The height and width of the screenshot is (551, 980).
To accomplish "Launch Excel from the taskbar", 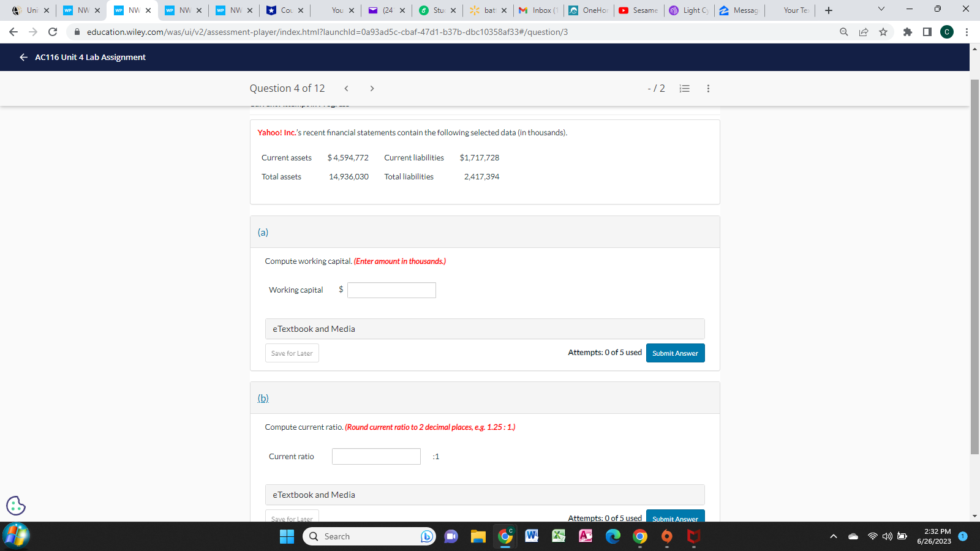I will [558, 536].
